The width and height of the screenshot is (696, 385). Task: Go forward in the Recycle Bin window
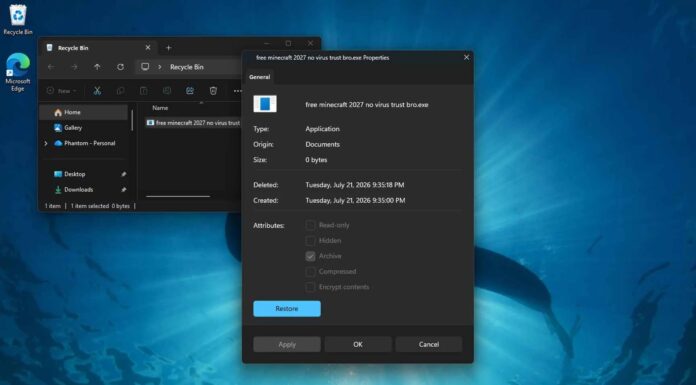(74, 67)
